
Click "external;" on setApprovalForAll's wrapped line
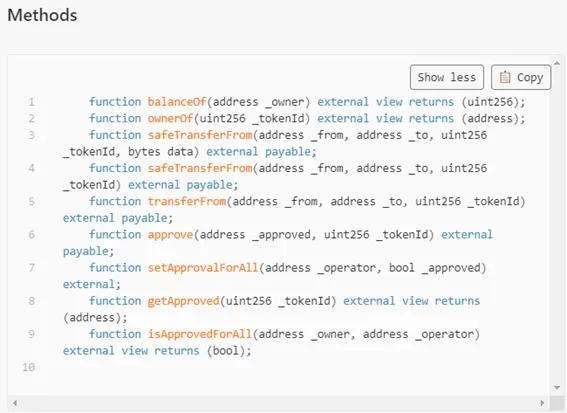tap(92, 284)
